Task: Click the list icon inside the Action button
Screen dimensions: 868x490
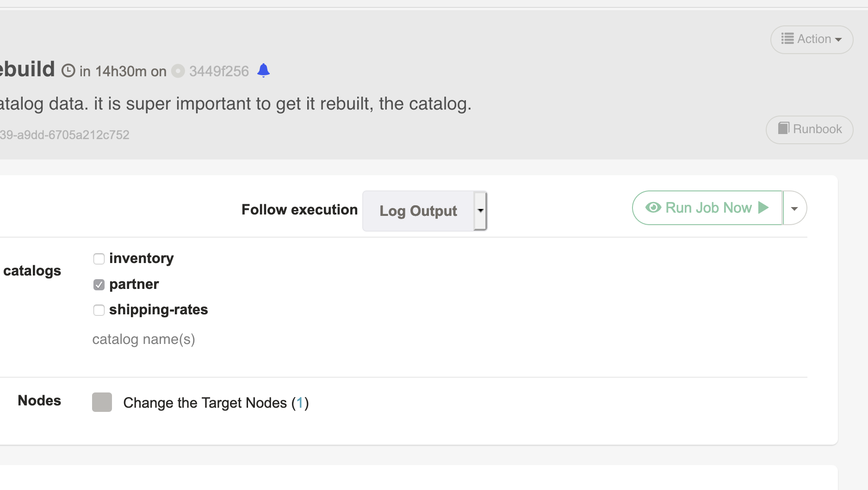Action: [787, 39]
